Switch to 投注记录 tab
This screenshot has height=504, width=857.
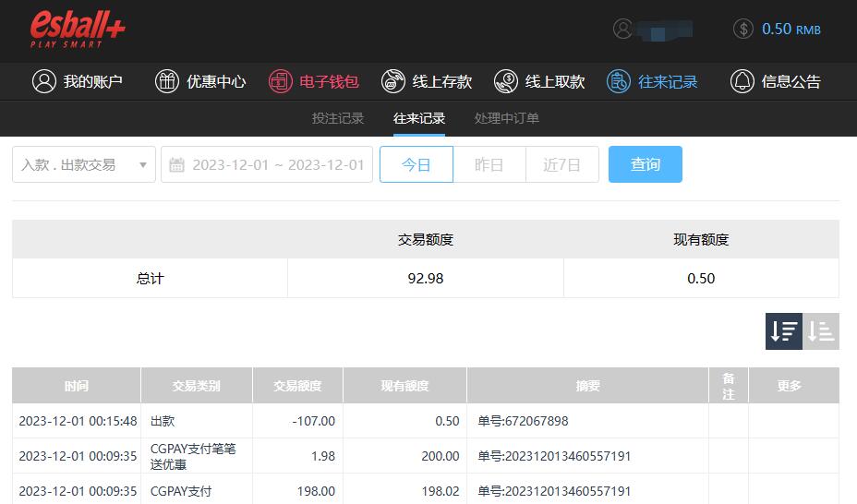point(338,118)
